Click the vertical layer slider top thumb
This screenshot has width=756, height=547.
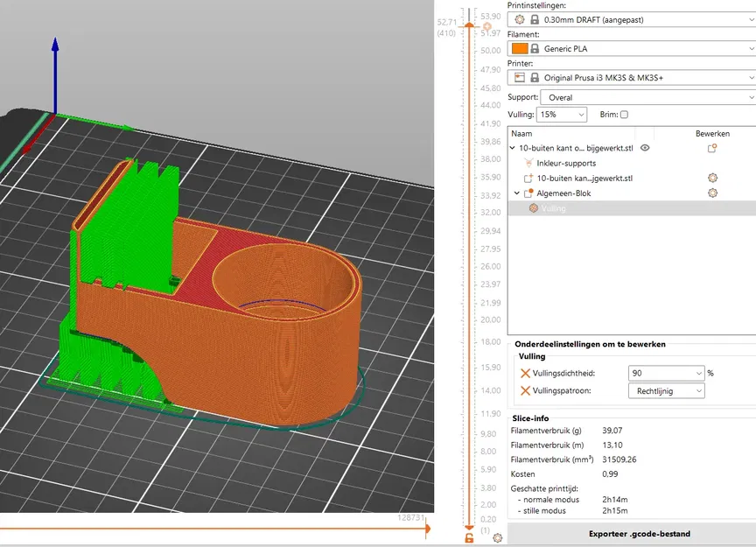pyautogui.click(x=469, y=25)
